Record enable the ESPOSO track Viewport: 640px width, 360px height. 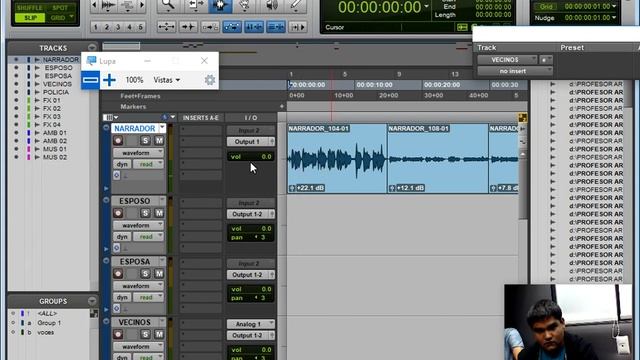point(118,213)
